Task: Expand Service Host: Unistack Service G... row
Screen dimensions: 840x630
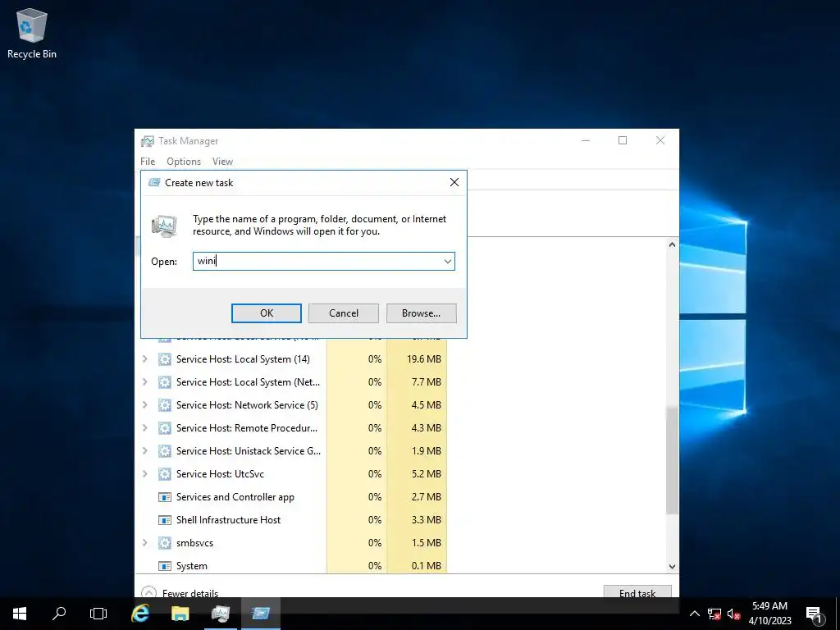Action: click(x=144, y=451)
